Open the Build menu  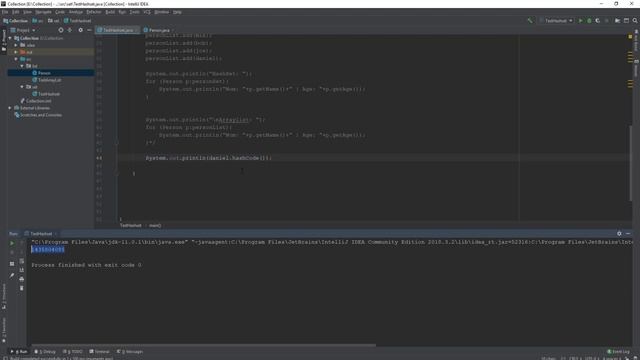(110, 12)
